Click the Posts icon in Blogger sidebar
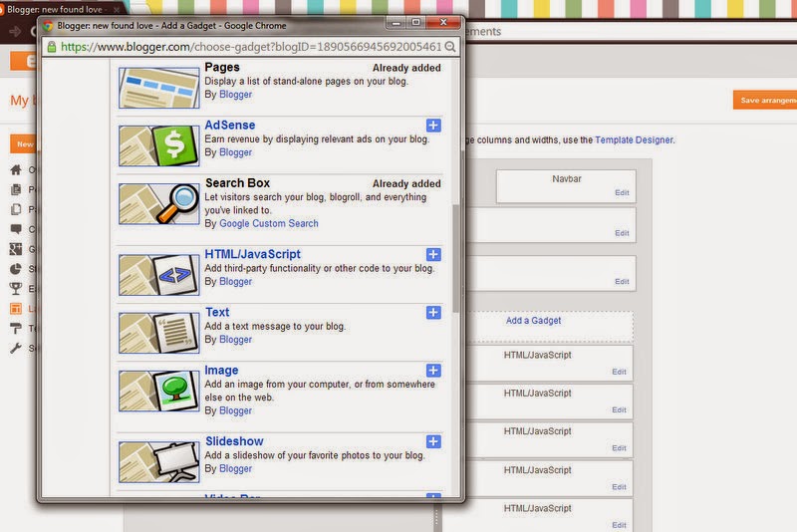797x532 pixels. pyautogui.click(x=16, y=189)
